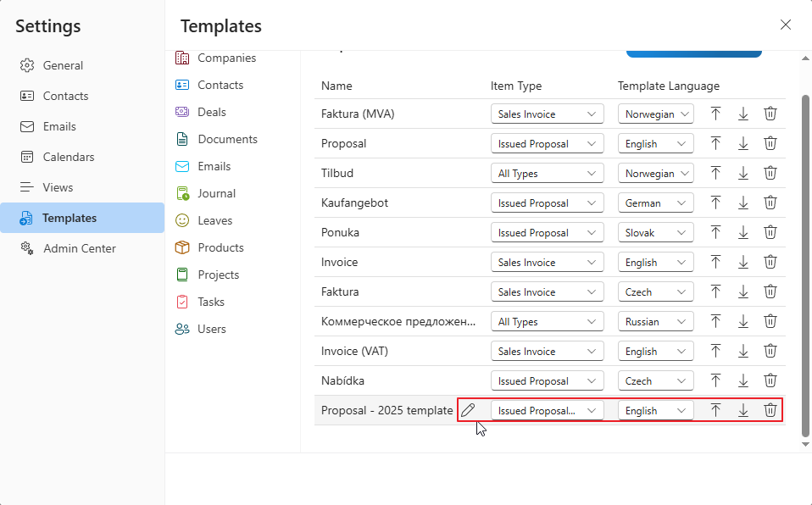The height and width of the screenshot is (505, 812).
Task: Click download arrow for Ponuka row
Action: 742,232
